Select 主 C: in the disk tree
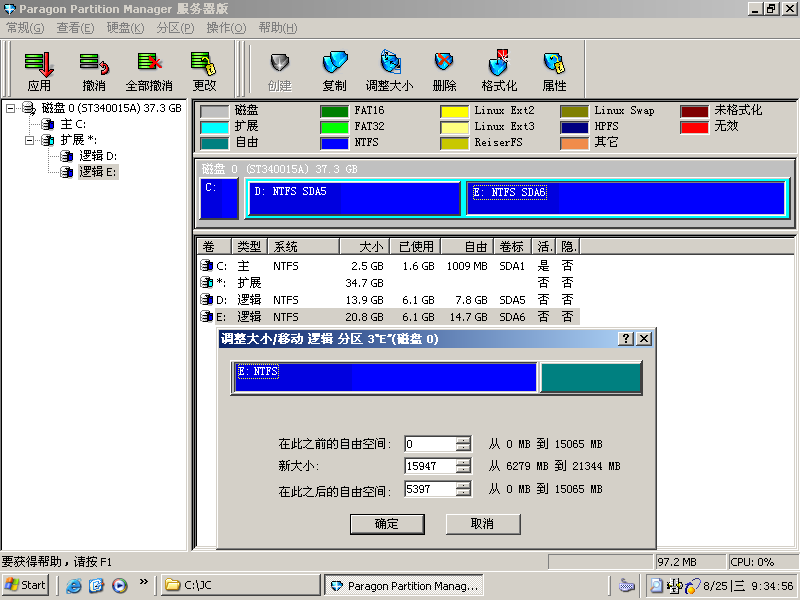This screenshot has width=800, height=600. coord(73,124)
